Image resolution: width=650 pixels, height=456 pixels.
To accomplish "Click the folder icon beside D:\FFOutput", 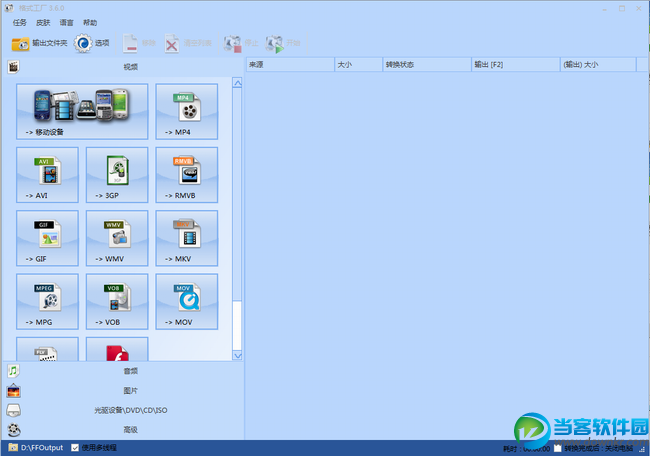I will pos(13,448).
